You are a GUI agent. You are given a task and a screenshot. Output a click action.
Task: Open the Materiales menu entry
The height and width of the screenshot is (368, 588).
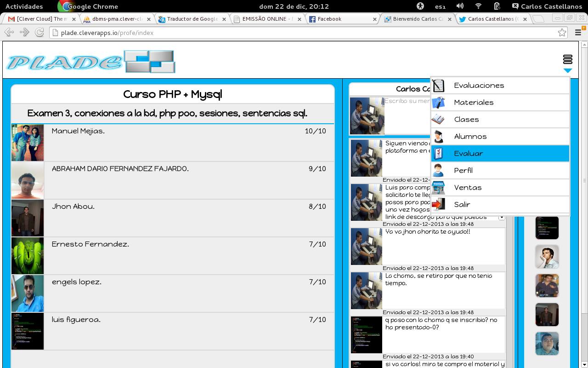(x=500, y=102)
